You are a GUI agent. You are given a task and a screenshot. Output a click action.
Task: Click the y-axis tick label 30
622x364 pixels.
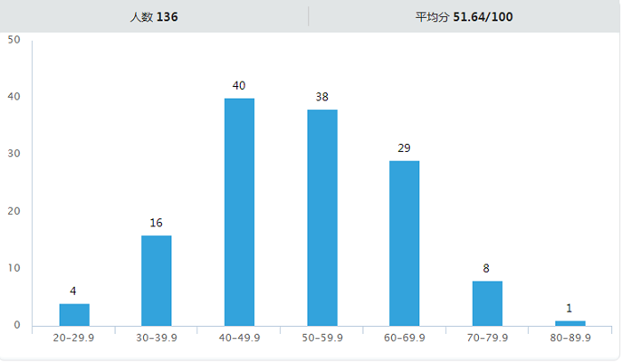click(13, 154)
